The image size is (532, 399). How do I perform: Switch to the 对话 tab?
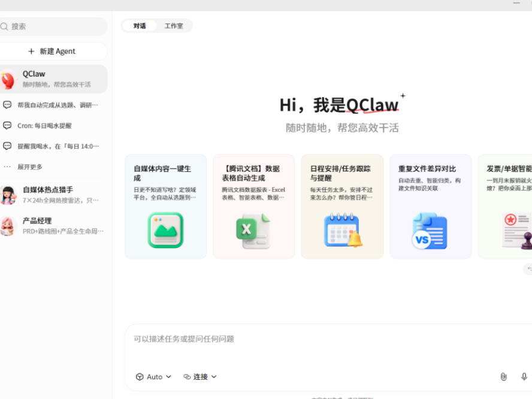(140, 26)
